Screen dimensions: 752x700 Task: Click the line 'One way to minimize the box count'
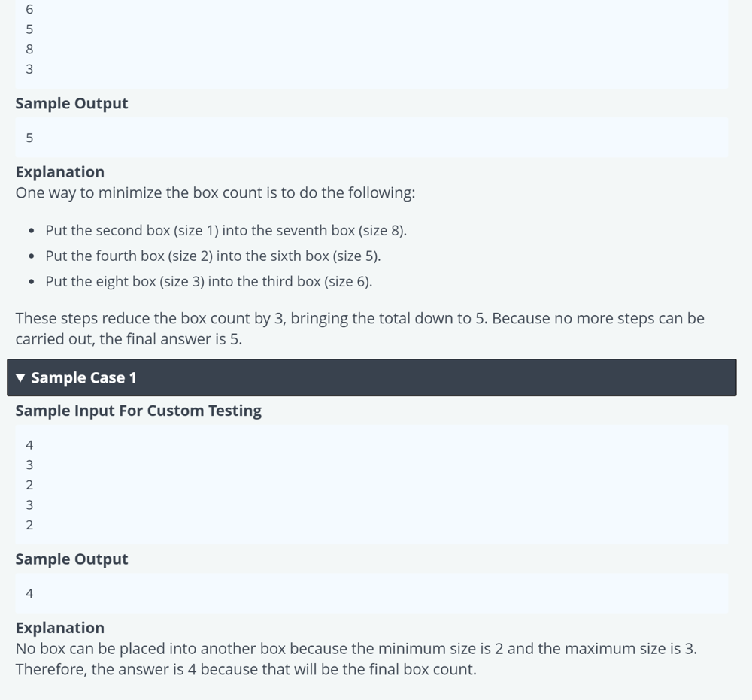(x=215, y=192)
